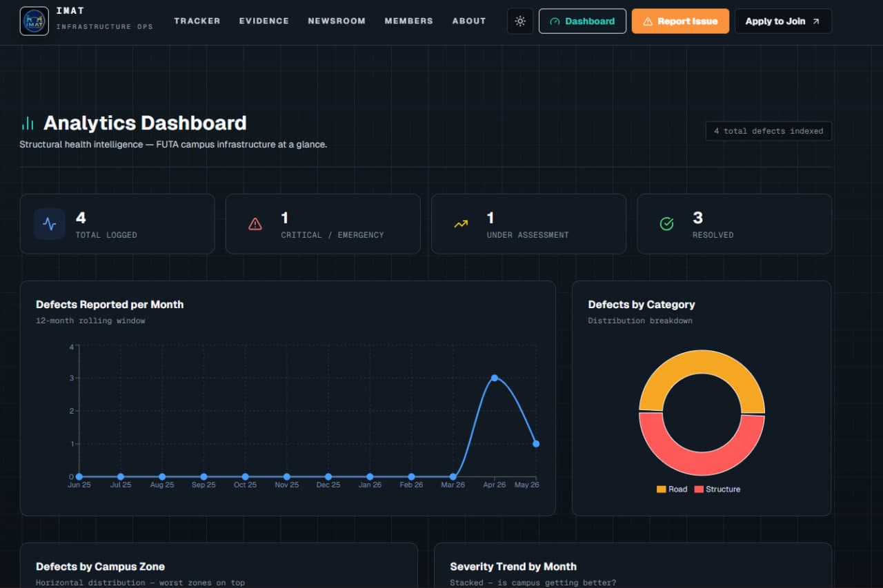Click the May 26 data point

click(536, 444)
